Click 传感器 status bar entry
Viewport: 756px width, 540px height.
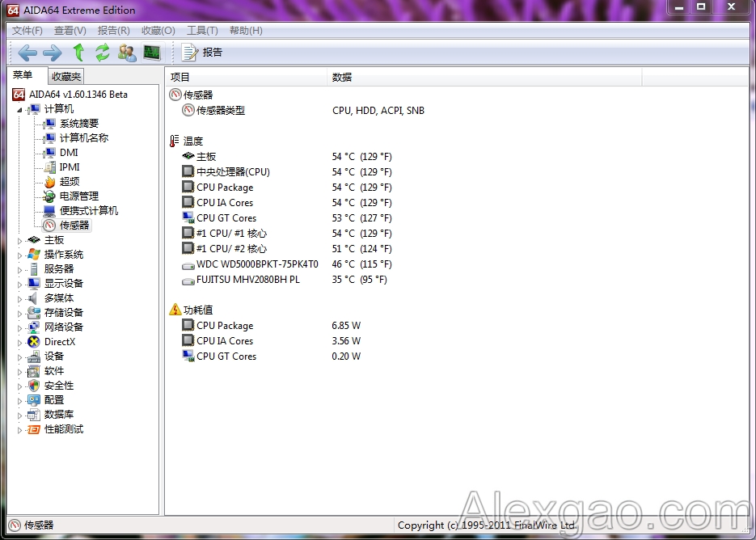[x=32, y=525]
